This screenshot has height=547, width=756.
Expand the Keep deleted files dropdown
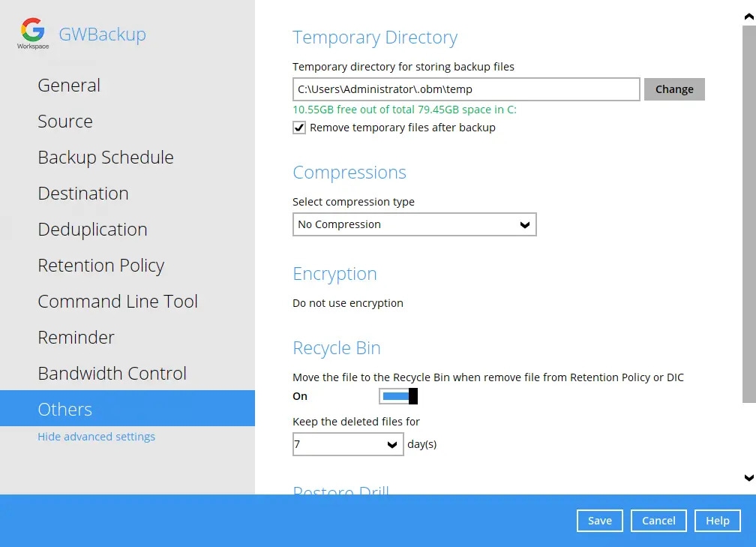(x=348, y=444)
